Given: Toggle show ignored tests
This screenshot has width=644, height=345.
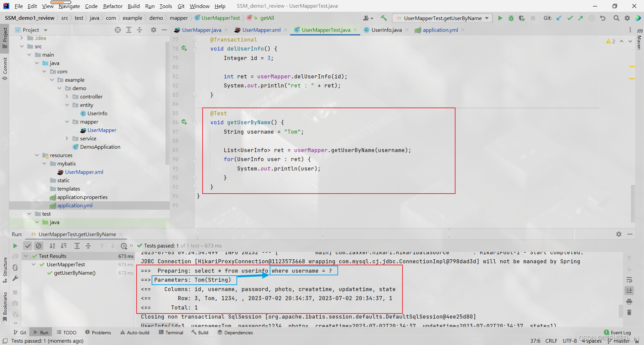Looking at the screenshot, I should 39,246.
